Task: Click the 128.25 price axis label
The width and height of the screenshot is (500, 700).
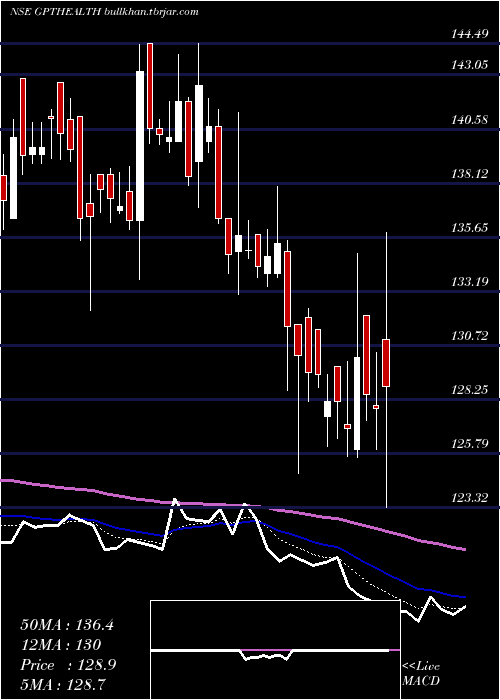Action: [x=468, y=390]
